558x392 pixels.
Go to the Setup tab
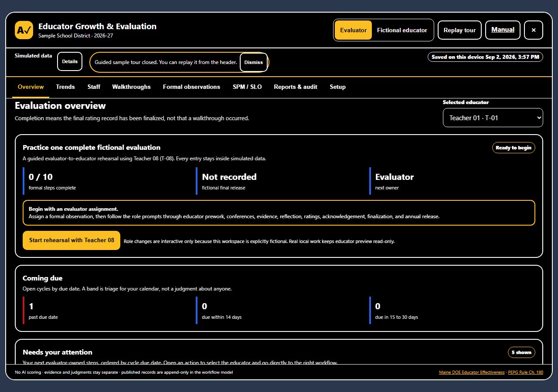point(338,87)
